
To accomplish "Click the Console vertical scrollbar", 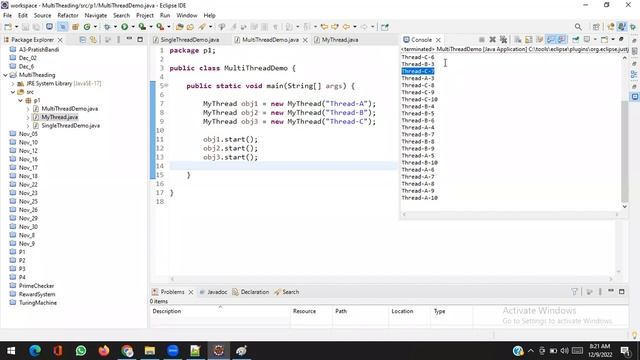I will [624, 151].
